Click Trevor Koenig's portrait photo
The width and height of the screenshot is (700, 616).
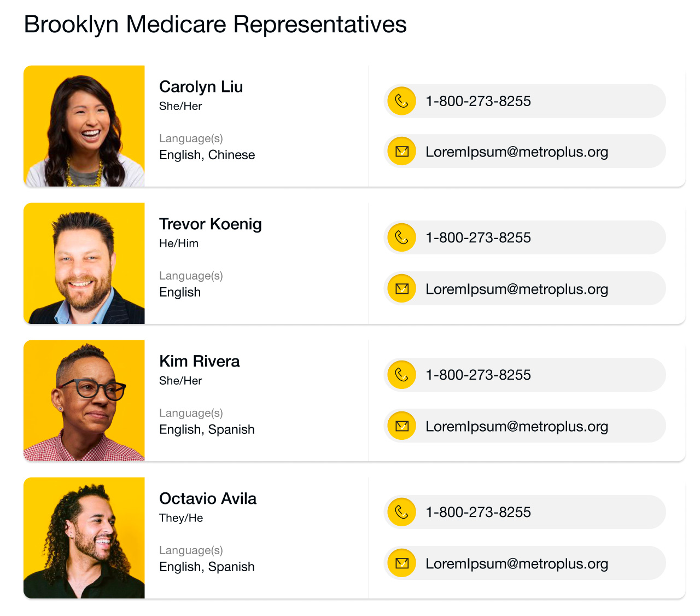tap(84, 264)
